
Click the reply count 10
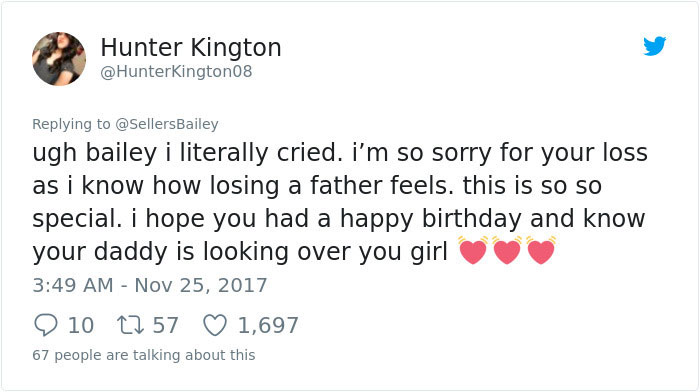click(81, 325)
